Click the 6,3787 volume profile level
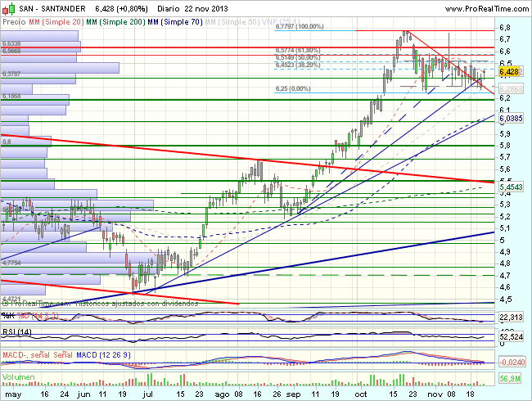Image resolution: width=532 pixels, height=401 pixels. tap(11, 74)
